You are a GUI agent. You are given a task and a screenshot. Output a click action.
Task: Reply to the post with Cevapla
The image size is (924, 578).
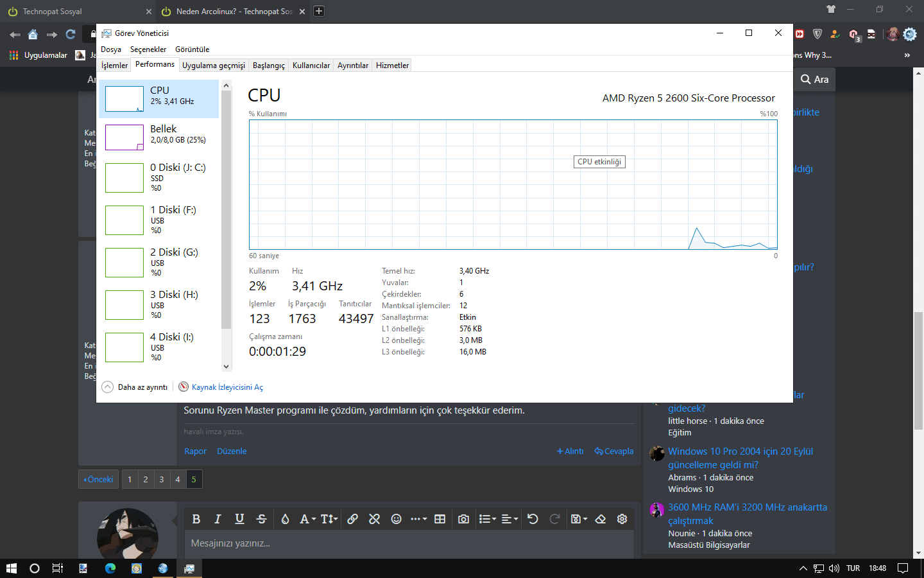coord(614,451)
